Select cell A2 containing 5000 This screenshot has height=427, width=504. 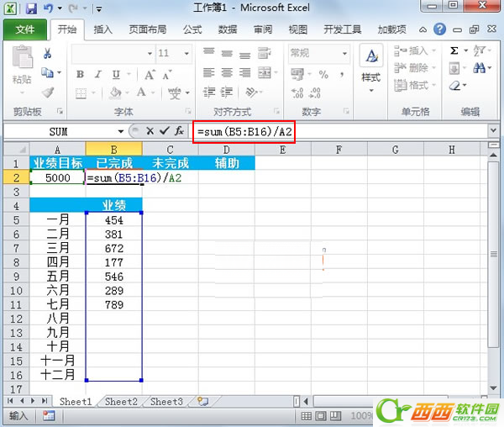click(x=58, y=177)
